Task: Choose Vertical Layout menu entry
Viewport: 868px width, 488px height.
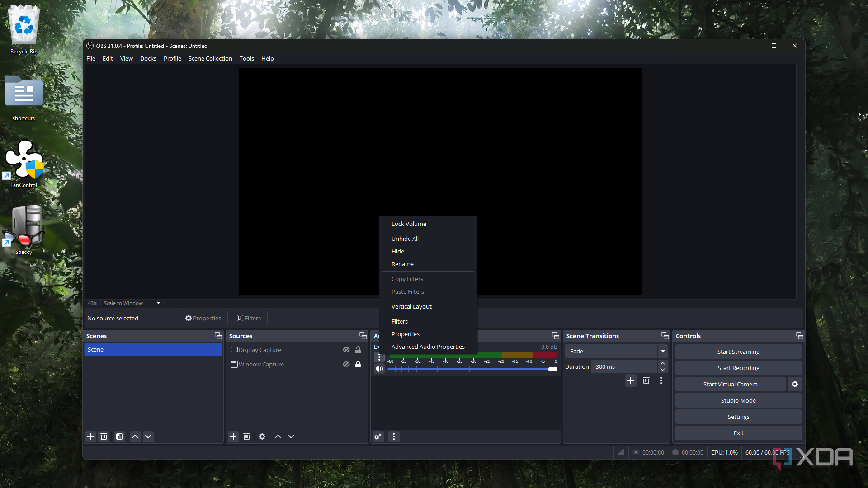Action: [x=428, y=306]
